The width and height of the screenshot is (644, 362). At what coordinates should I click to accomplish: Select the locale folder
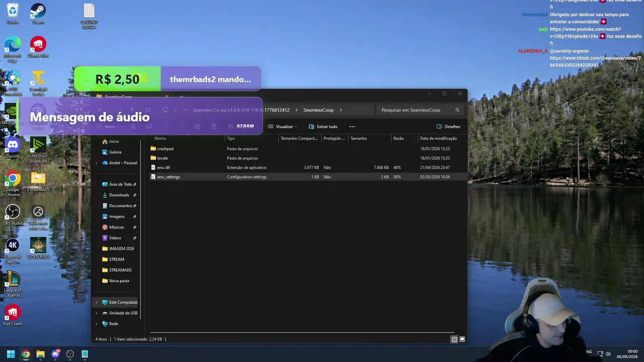pos(162,158)
